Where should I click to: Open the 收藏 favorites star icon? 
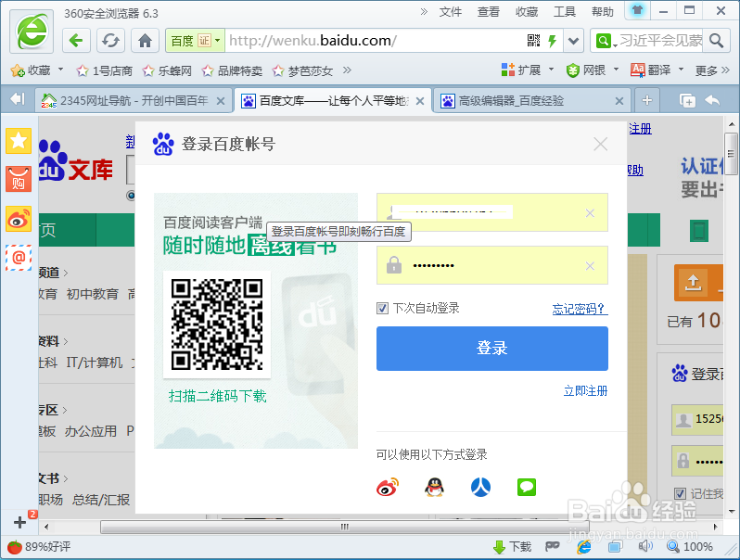click(x=18, y=70)
